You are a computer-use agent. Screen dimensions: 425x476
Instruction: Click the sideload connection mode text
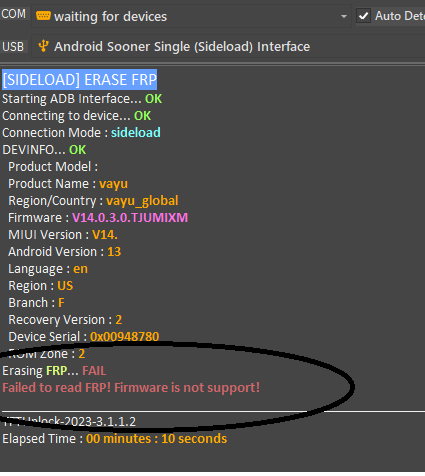(x=136, y=133)
